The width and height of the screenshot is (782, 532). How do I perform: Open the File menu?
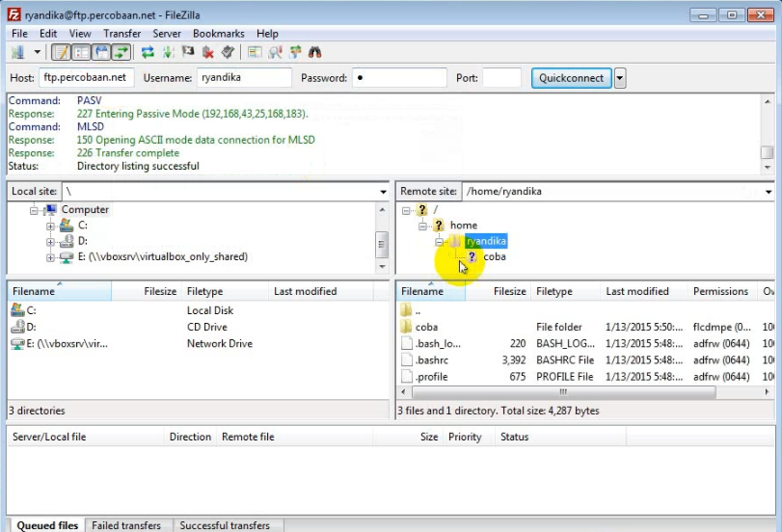tap(19, 34)
